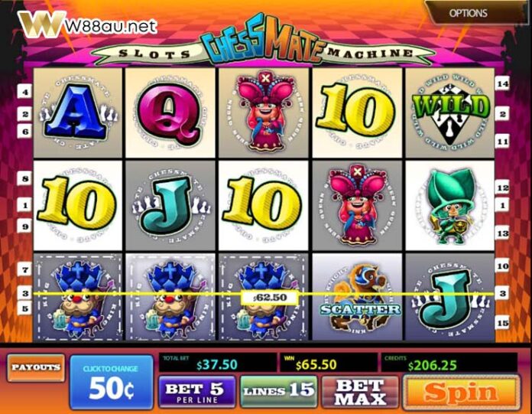532x414 pixels.
Task: Click the green bishop character symbol
Action: click(450, 206)
